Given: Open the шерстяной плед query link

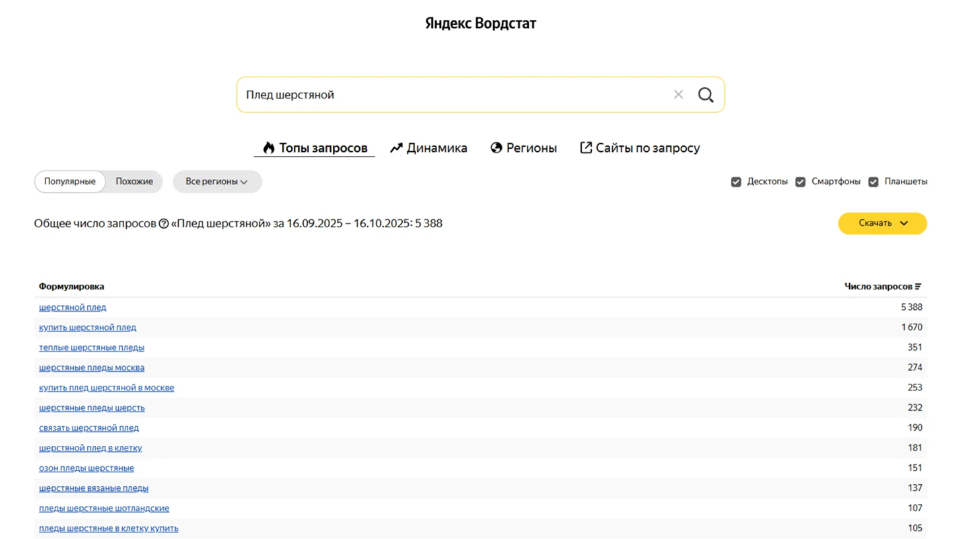Looking at the screenshot, I should tap(73, 307).
